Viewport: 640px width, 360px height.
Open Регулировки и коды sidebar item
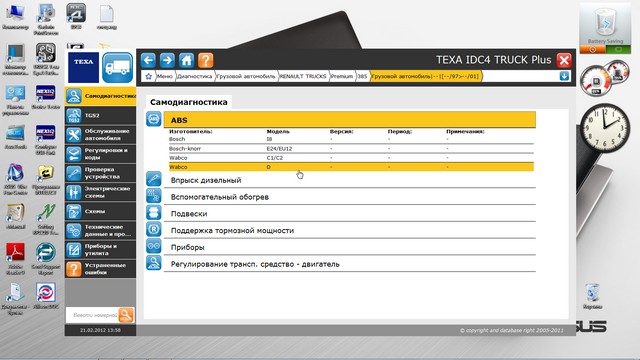pyautogui.click(x=100, y=154)
